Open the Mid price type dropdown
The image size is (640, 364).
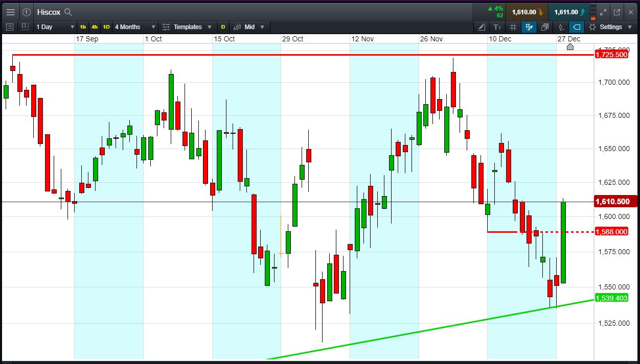[249, 27]
